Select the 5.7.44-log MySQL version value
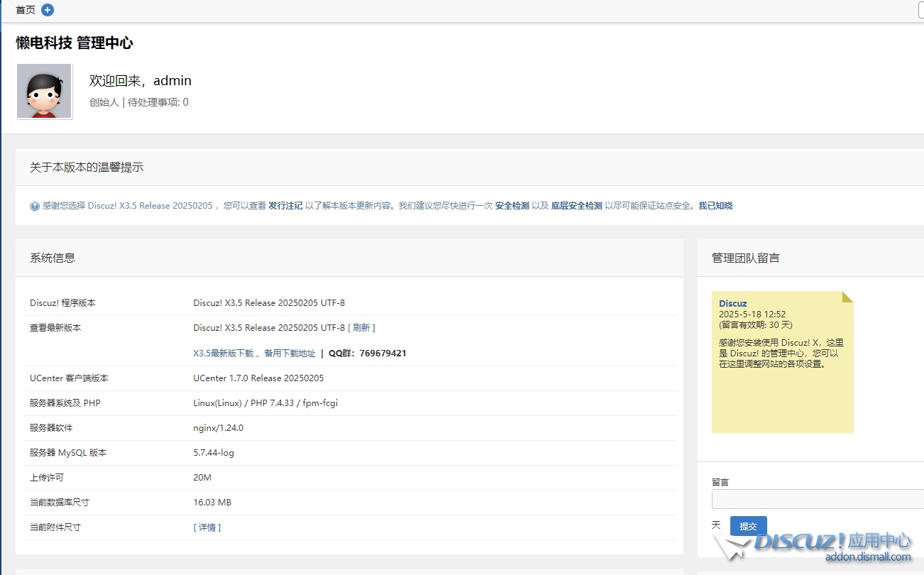This screenshot has width=924, height=575. click(214, 453)
